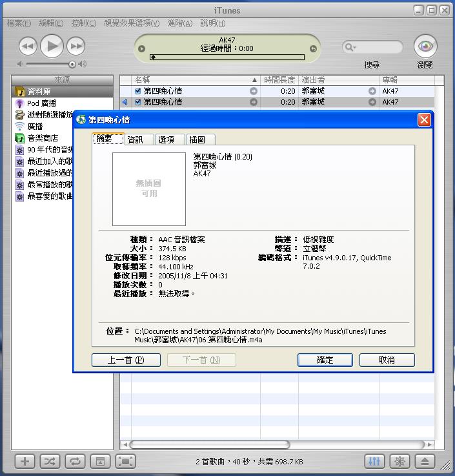Toggle repeat playback icon
Image resolution: width=455 pixels, height=476 pixels.
pos(75,461)
